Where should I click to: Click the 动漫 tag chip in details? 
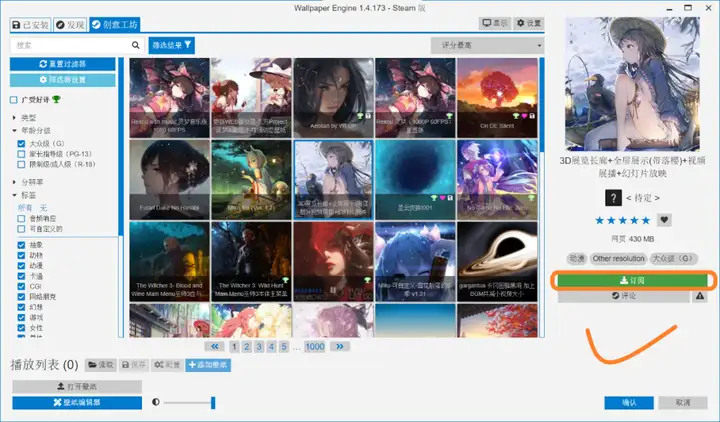click(x=577, y=259)
